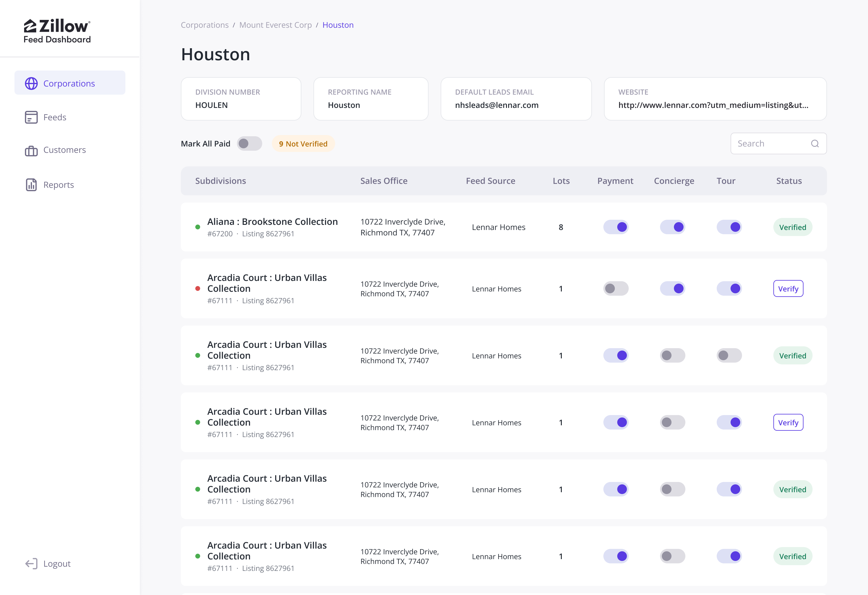Screen dimensions: 868x595
Task: Click the Concierge column header
Action: coord(674,181)
